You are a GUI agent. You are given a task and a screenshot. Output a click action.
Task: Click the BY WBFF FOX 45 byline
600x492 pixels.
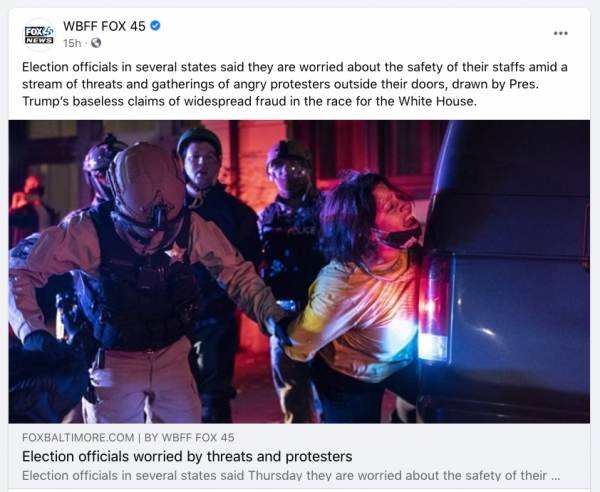[x=189, y=437]
